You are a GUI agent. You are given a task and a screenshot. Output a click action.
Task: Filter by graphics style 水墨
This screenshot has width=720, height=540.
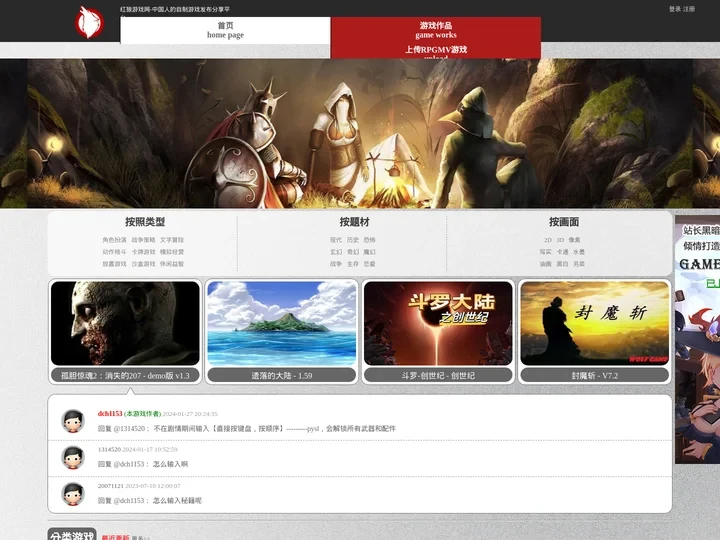pyautogui.click(x=579, y=252)
